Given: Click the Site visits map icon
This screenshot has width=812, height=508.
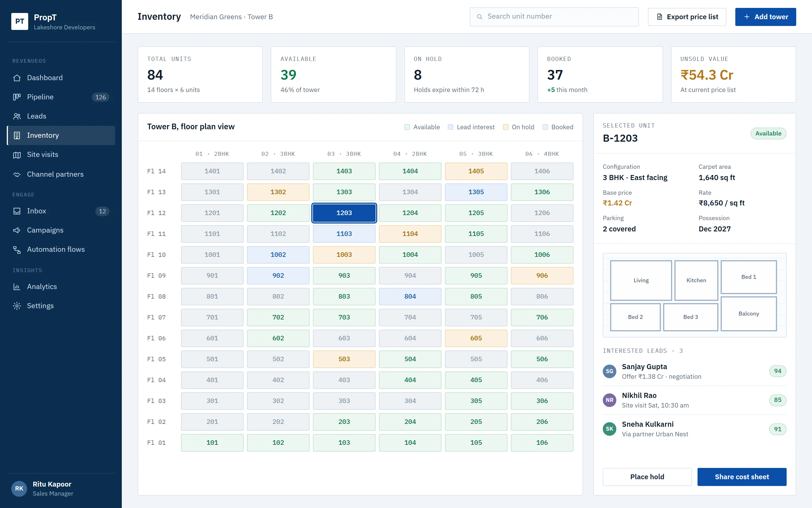Looking at the screenshot, I should pos(17,155).
